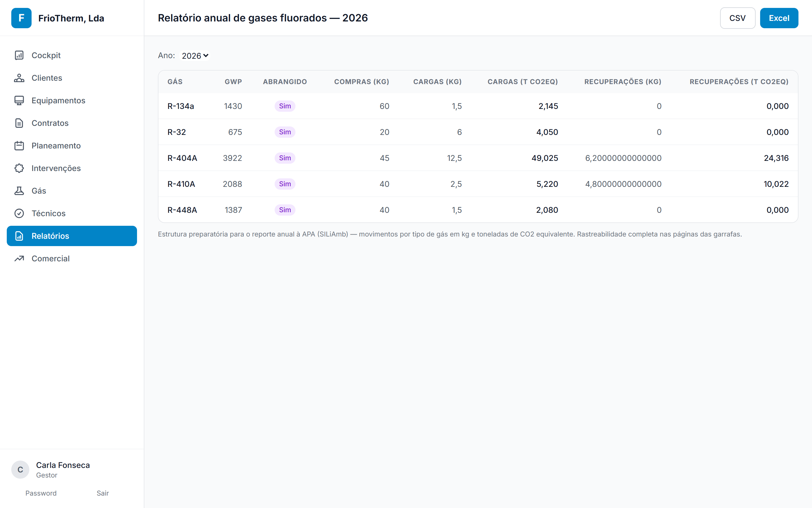Click GWP value 2088
The width and height of the screenshot is (812, 508).
232,184
